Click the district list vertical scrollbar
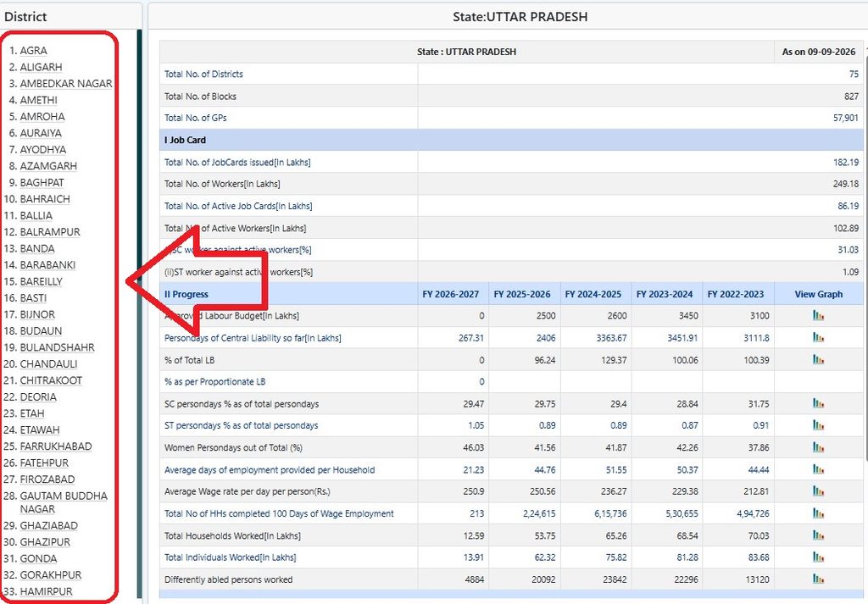Image resolution: width=868 pixels, height=604 pixels. point(140,315)
